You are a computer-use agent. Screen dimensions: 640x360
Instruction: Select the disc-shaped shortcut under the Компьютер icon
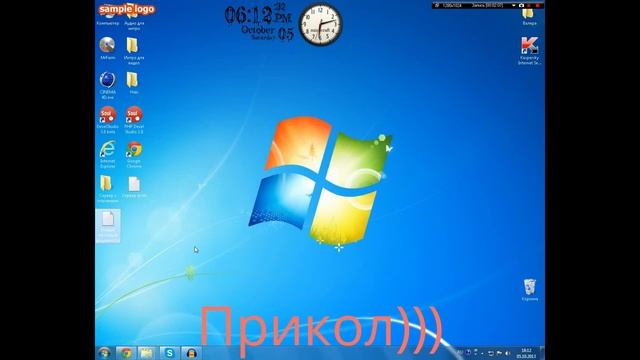[107, 48]
